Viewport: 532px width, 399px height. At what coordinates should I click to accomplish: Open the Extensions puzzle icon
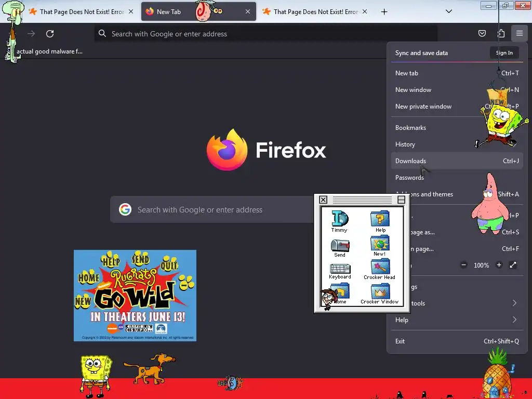coord(501,33)
